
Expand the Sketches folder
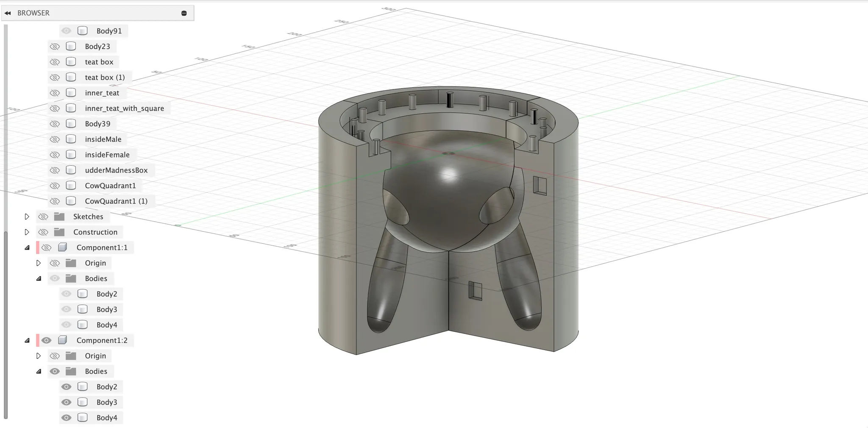pos(27,217)
